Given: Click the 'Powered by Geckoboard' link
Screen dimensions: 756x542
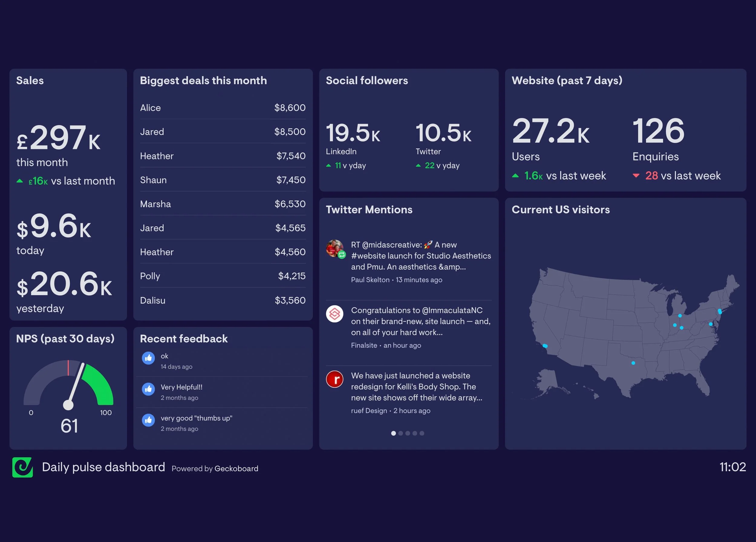Looking at the screenshot, I should point(215,469).
